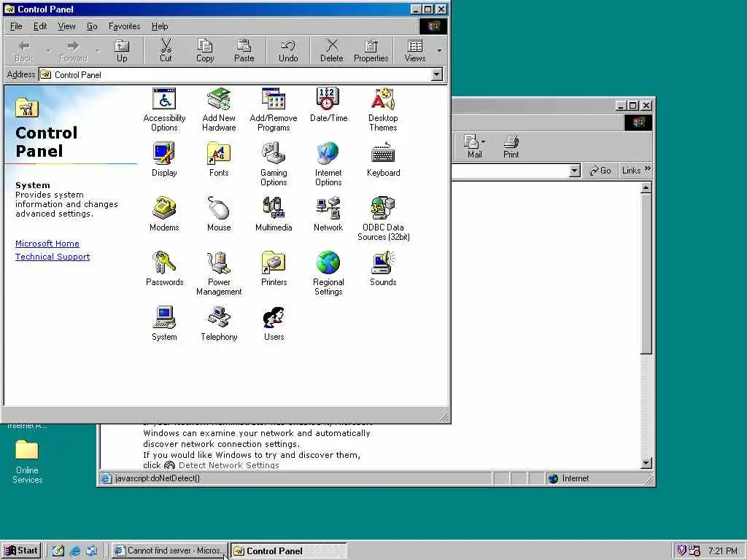Launch Internet Explorer from Quick Launch
The image size is (747, 560).
(75, 551)
